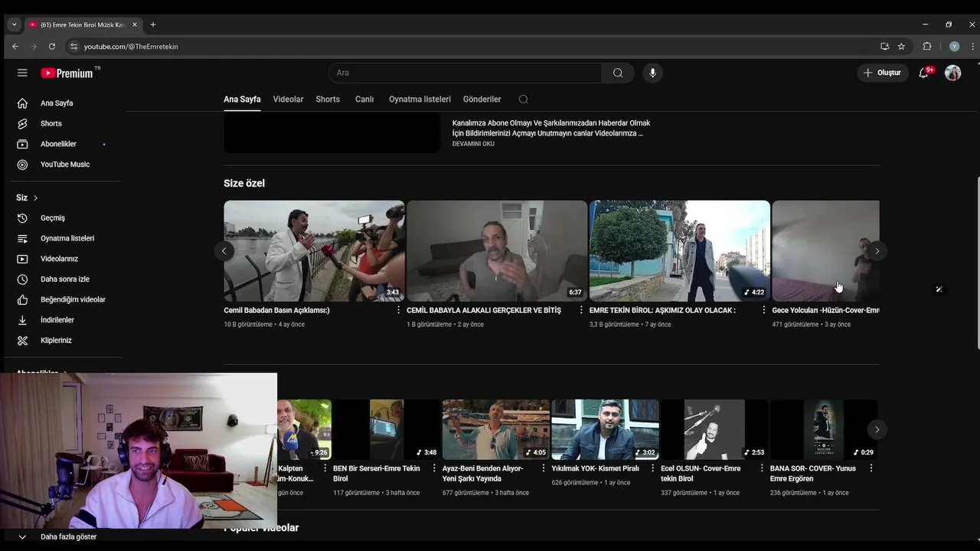Show previous videos in Size özel carousel
This screenshot has width=980, height=551.
pos(224,251)
